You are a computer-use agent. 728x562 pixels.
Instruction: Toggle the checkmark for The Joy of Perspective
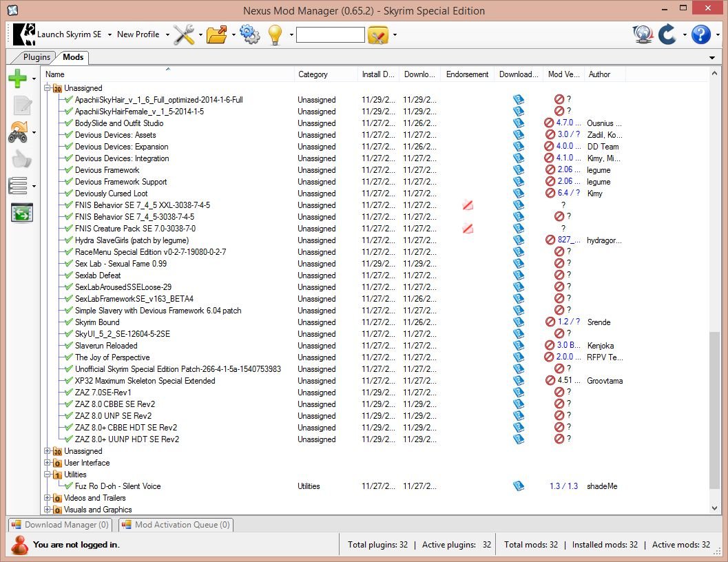point(69,357)
